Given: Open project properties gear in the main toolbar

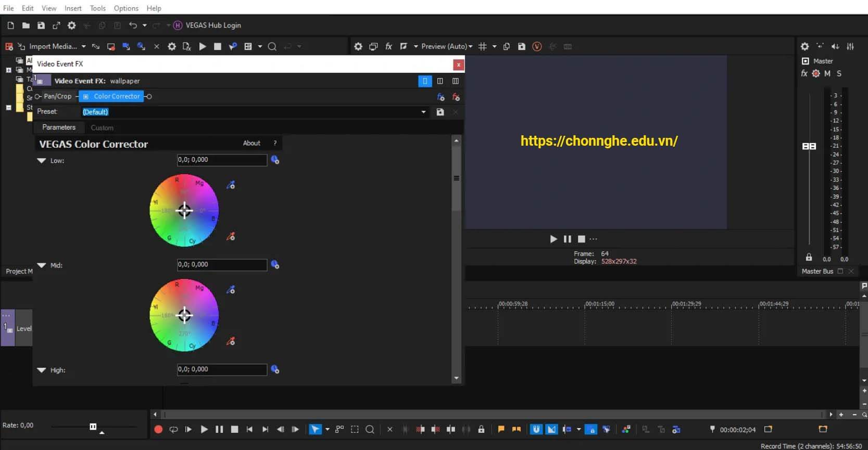Looking at the screenshot, I should pyautogui.click(x=72, y=25).
